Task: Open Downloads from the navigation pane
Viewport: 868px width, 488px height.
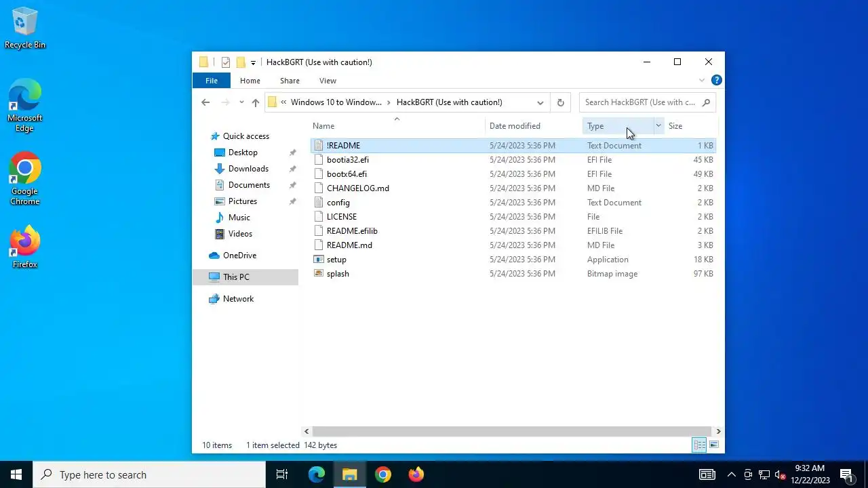Action: point(248,169)
